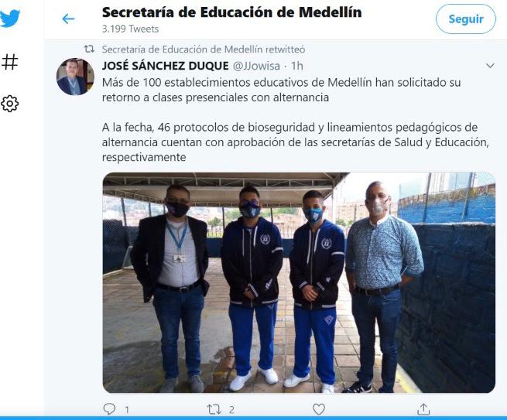Retweet using the retweet arrows icon
This screenshot has width=507, height=420.
[214, 410]
